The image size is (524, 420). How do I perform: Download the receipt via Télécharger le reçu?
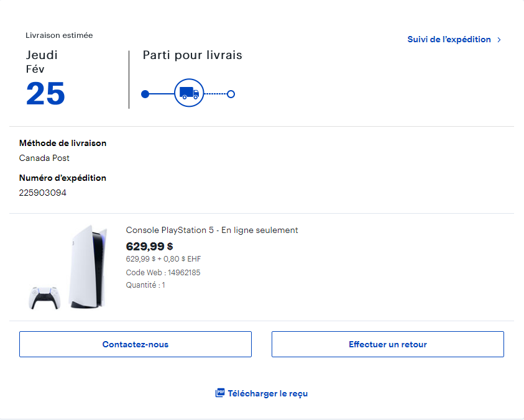tap(267, 393)
